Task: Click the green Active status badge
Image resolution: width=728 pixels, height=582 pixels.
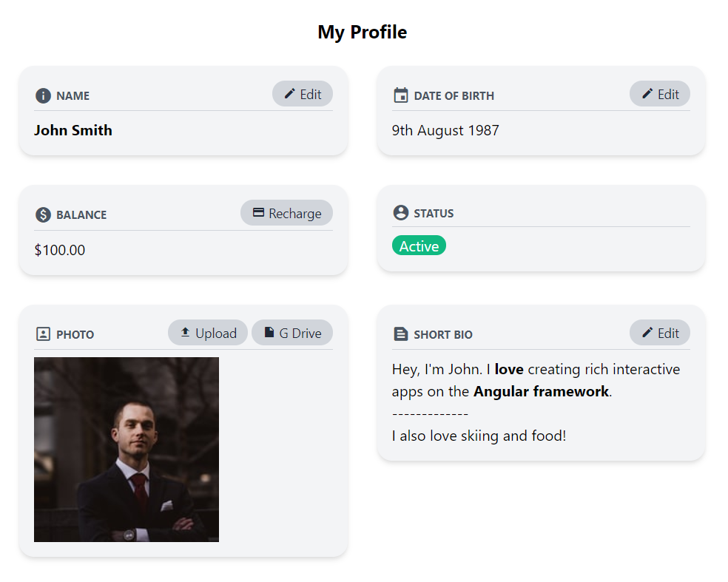Action: pos(419,246)
